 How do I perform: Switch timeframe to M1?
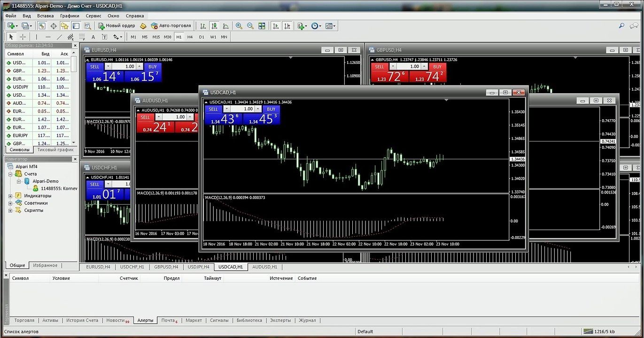pos(133,37)
